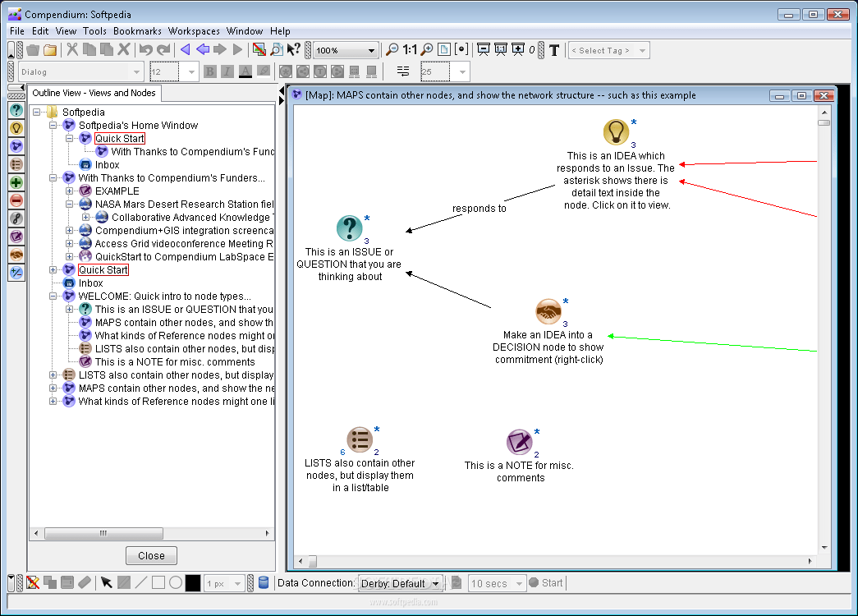Open Derby: Default connection dropdown
Screen dimensions: 858x616
pos(435,584)
